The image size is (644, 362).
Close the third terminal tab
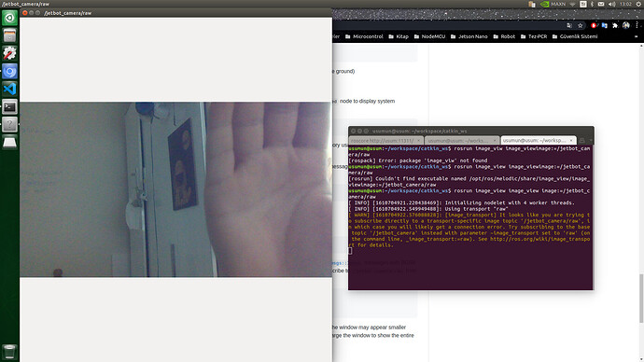pos(571,140)
